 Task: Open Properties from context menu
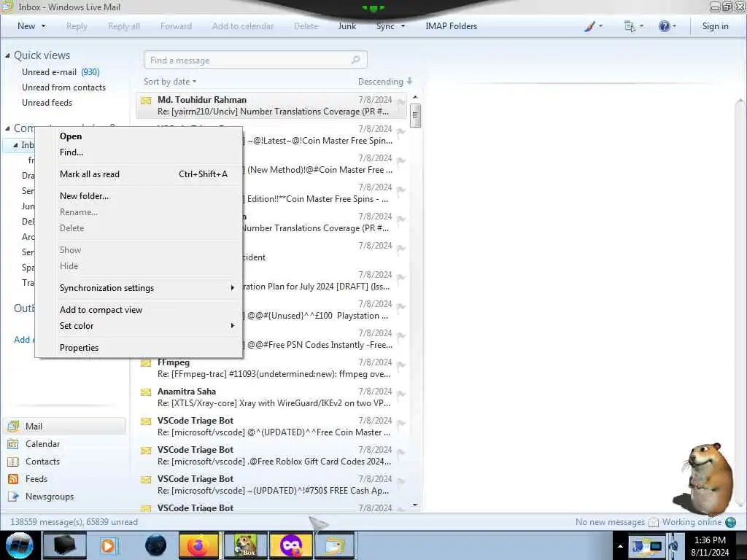[79, 348]
